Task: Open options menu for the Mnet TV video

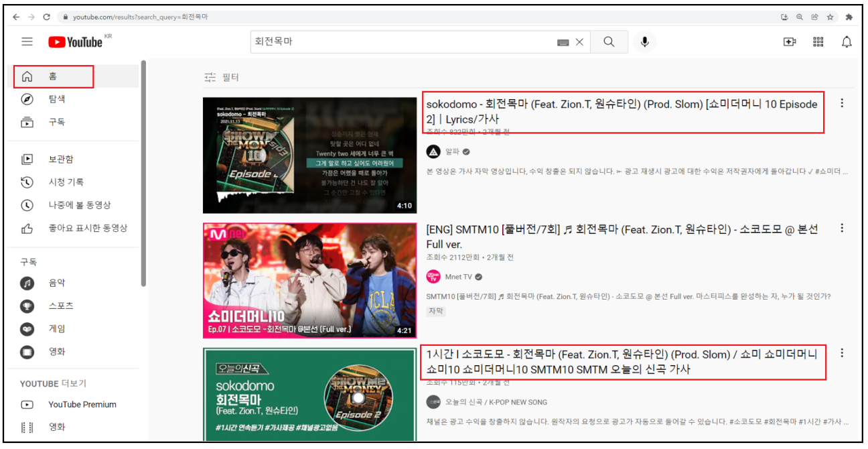Action: [x=841, y=228]
